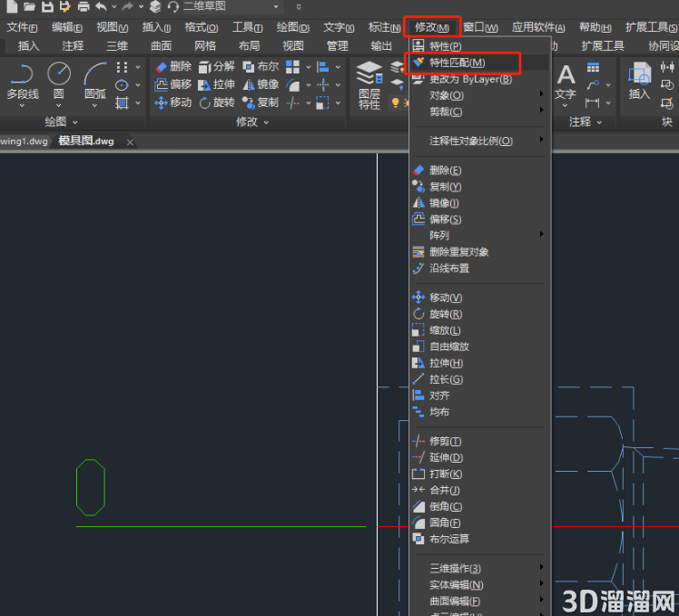
Task: Expand the 多段线 dropdown arrow
Action: coord(23,105)
